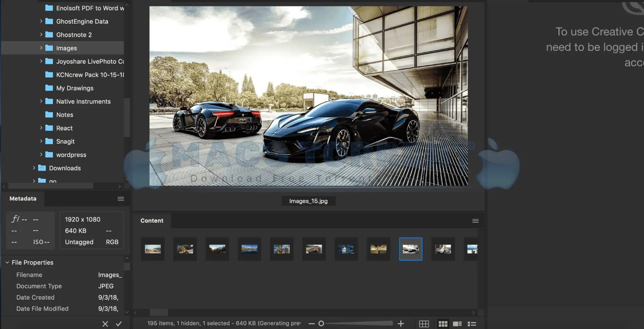Select the tenth thumbnail with white car
Viewport: 644px width, 329px height.
pos(443,249)
